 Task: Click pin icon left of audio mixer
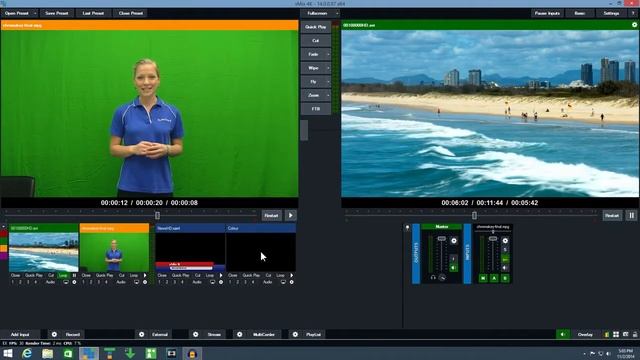click(407, 228)
